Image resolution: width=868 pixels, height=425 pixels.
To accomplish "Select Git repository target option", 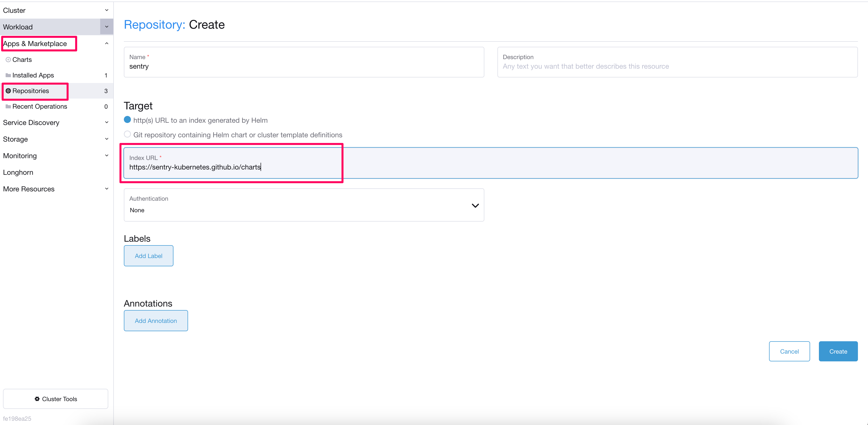I will [127, 134].
